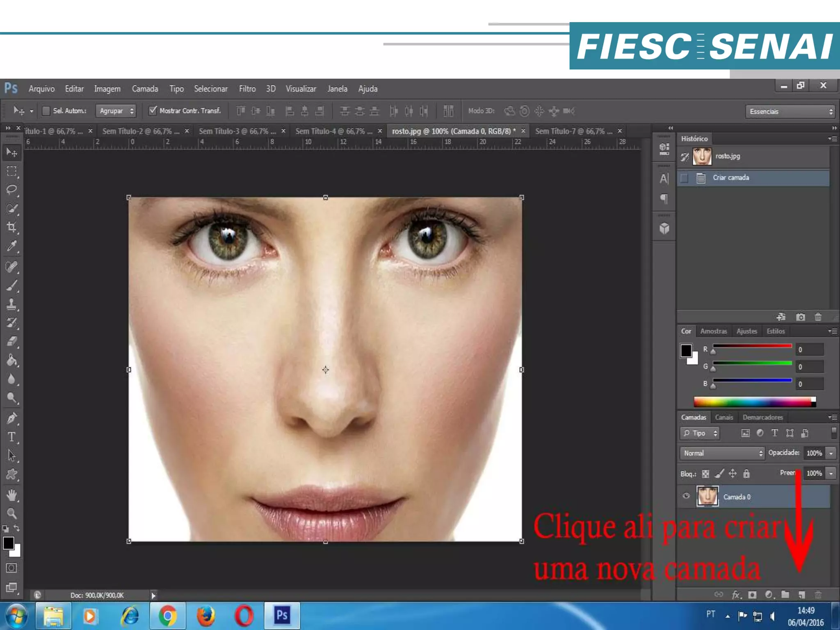The width and height of the screenshot is (840, 630).
Task: Toggle lock image pixels brush icon
Action: [719, 474]
